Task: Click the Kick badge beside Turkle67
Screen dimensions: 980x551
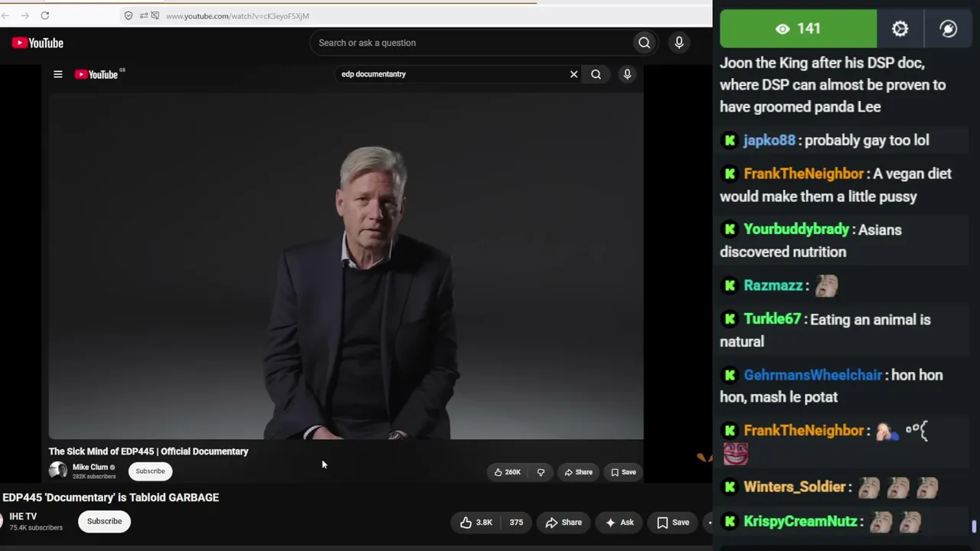Action: coord(730,319)
